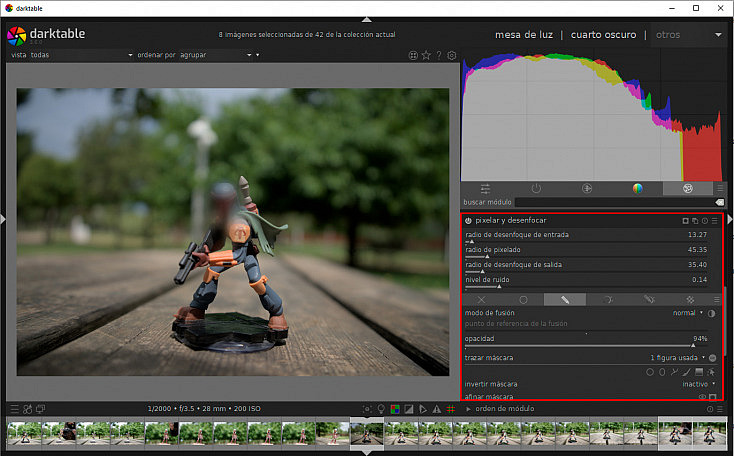This screenshot has height=456, width=734.
Task: Add a brush mask stroke
Action: click(x=686, y=372)
